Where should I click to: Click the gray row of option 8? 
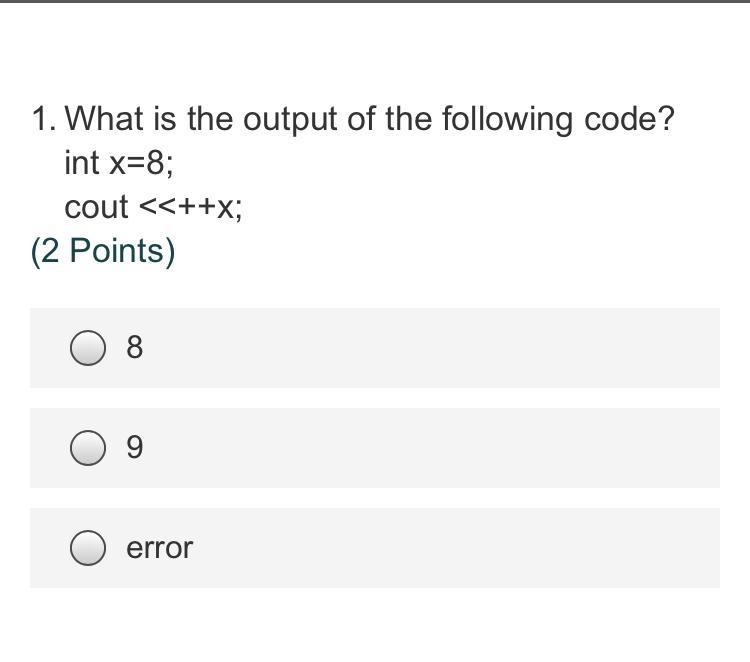[x=375, y=348]
